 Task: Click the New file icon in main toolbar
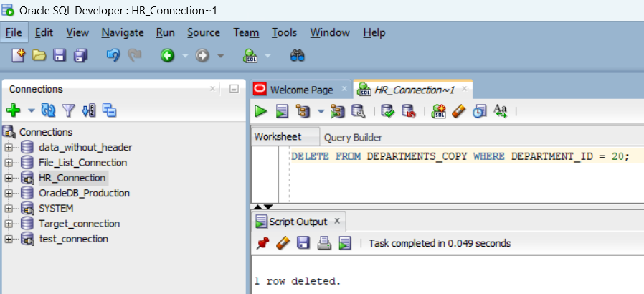coord(19,55)
